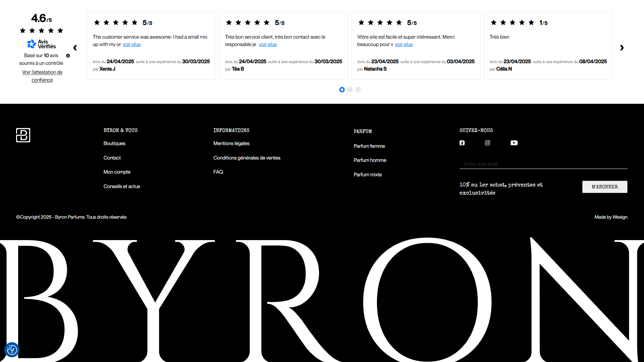Browse Parfum mixte
644x362 pixels.
tap(368, 175)
